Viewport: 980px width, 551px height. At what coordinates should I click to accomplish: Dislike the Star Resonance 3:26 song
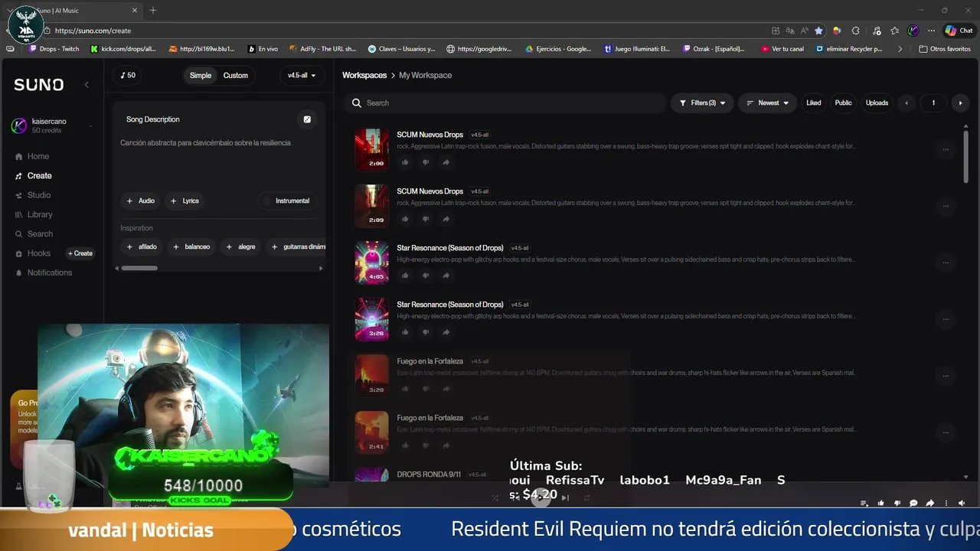click(426, 332)
